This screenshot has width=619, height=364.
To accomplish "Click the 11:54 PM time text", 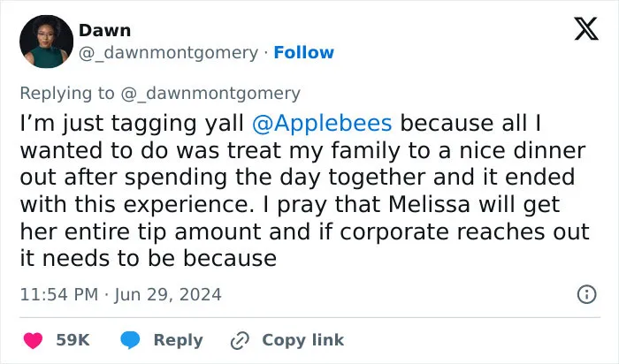I will [x=59, y=294].
